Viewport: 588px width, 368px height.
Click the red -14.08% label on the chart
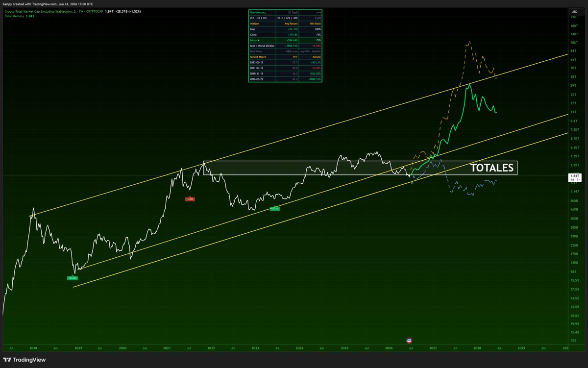190,198
